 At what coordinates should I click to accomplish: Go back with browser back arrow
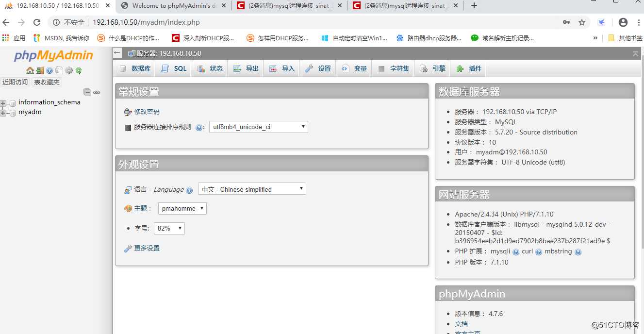pos(6,22)
